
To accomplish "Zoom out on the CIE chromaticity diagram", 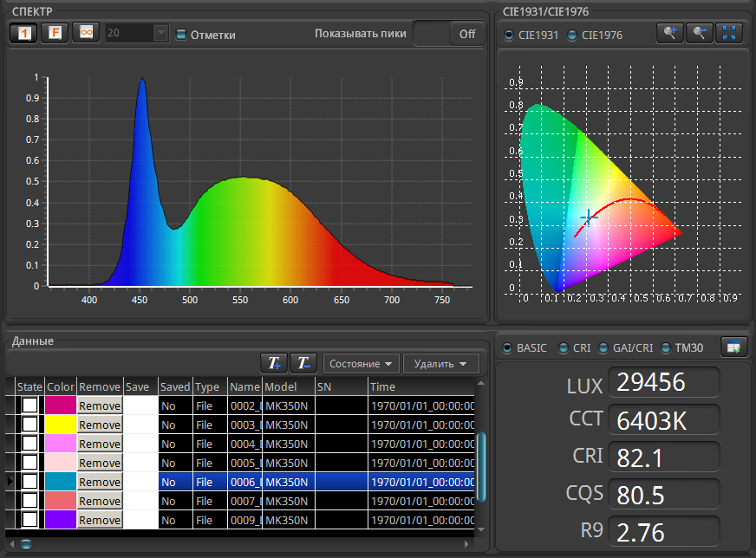I will 699,33.
